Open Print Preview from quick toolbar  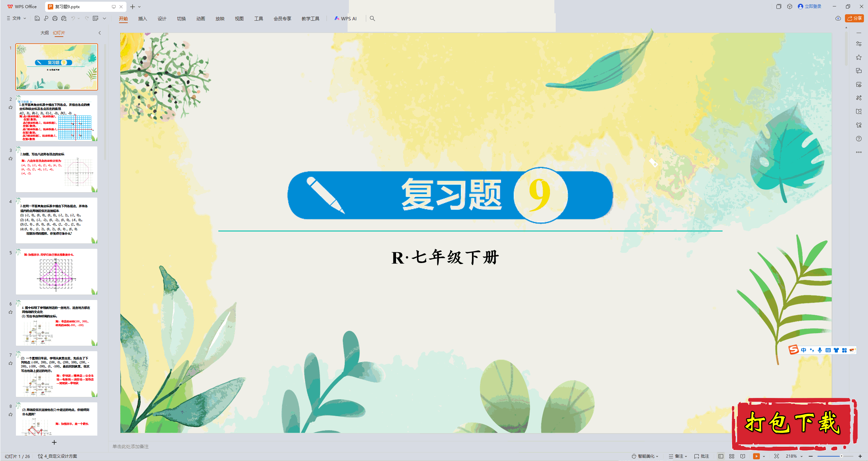(64, 18)
